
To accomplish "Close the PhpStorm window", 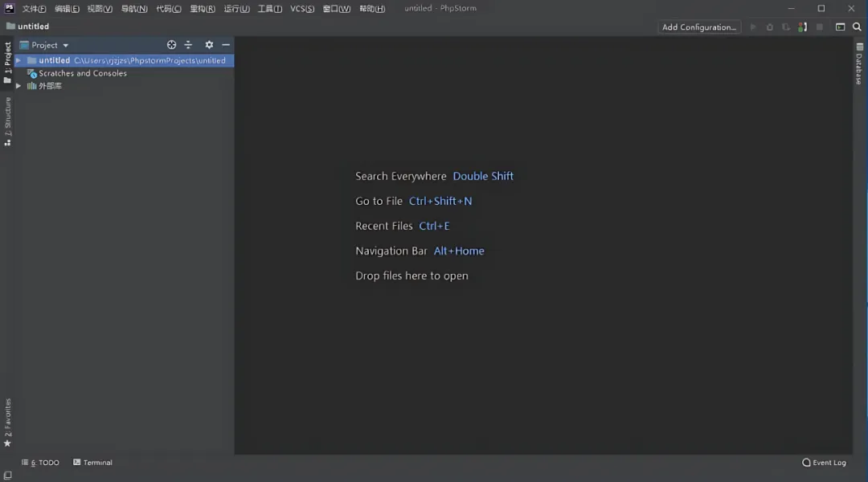I will tap(851, 8).
